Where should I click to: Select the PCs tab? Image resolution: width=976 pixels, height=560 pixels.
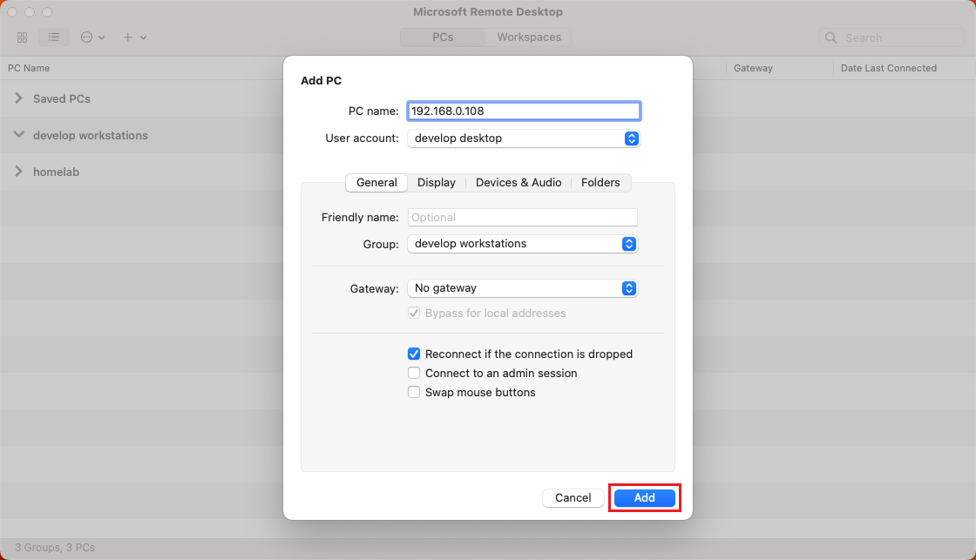click(x=443, y=37)
